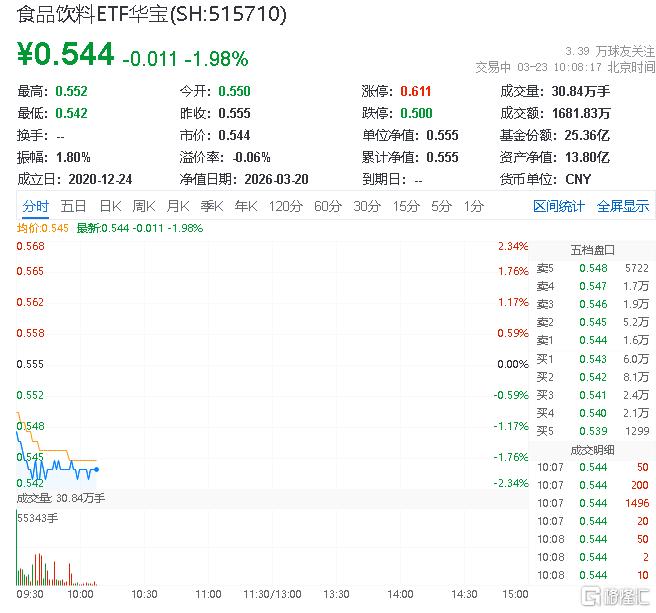
Task: Click the 买1 order row at 0.543
Action: (x=592, y=359)
